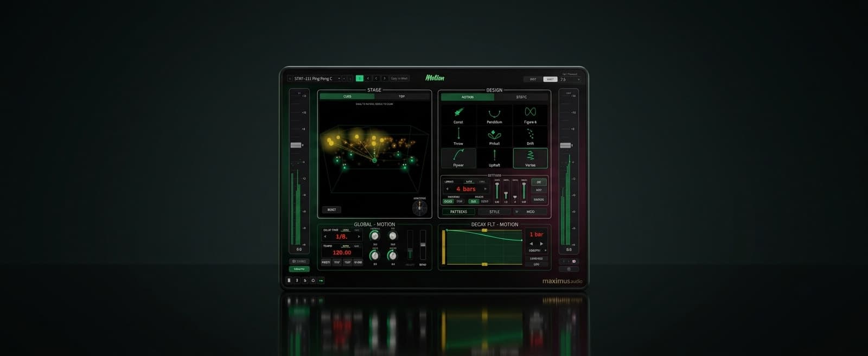This screenshot has width=868, height=356.
Task: Click the top yellow handle on decay graph
Action: (484, 230)
